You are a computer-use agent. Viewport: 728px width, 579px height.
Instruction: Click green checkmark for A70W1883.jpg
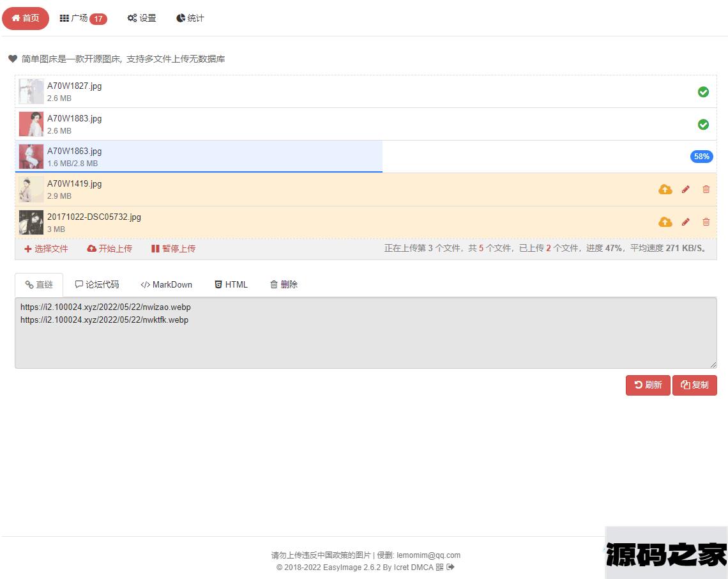[703, 125]
